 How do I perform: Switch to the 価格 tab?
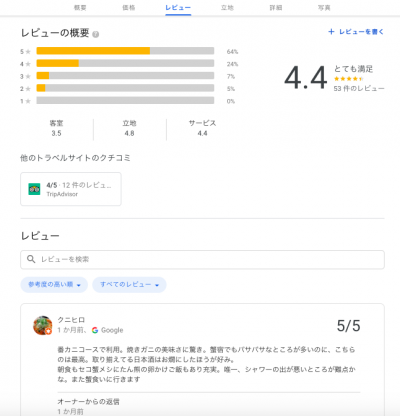pos(129,8)
